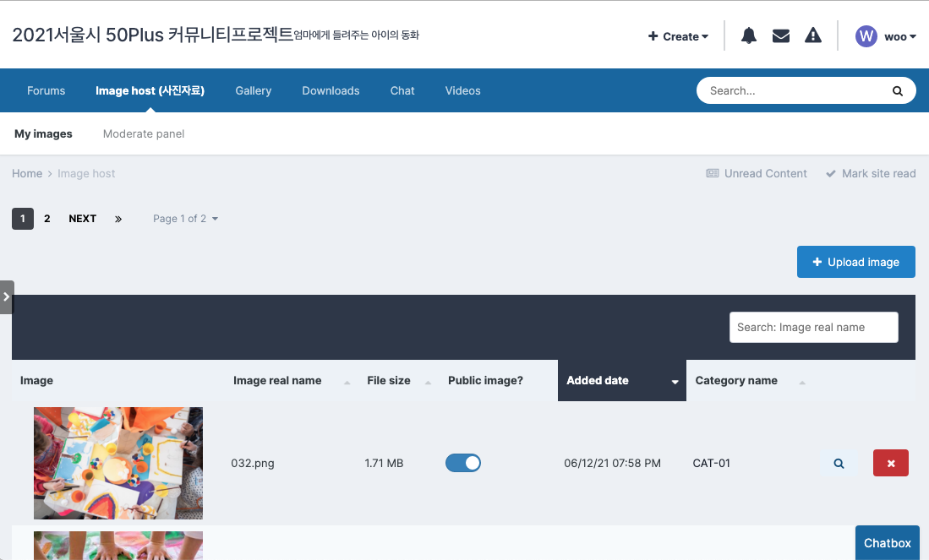The height and width of the screenshot is (560, 929).
Task: Click the Image real name search field
Action: click(813, 327)
